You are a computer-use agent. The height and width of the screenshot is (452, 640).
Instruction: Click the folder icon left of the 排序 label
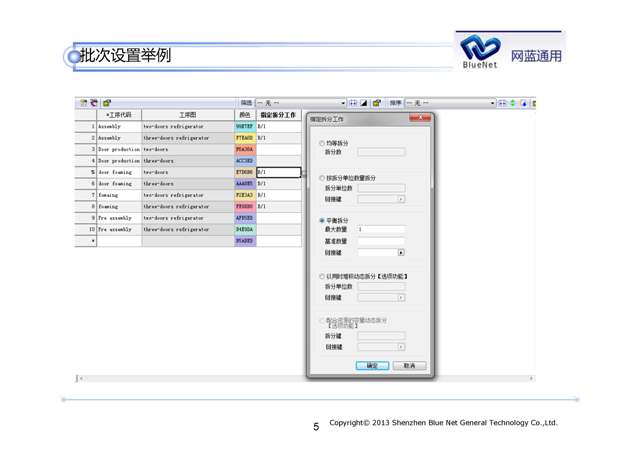point(376,103)
